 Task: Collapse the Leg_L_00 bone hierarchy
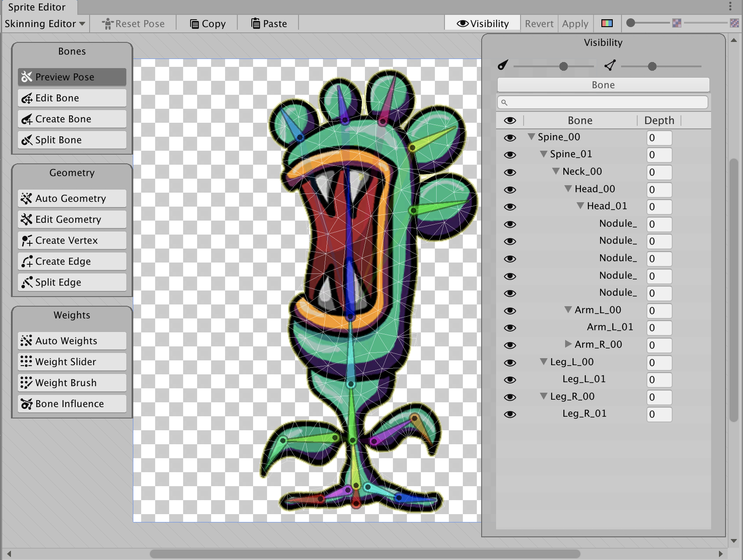tap(543, 362)
